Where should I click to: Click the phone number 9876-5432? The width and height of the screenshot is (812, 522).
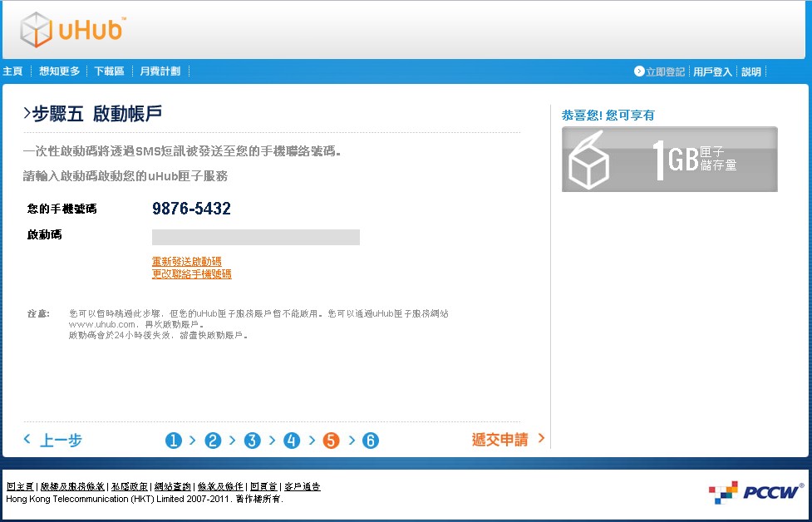(192, 209)
